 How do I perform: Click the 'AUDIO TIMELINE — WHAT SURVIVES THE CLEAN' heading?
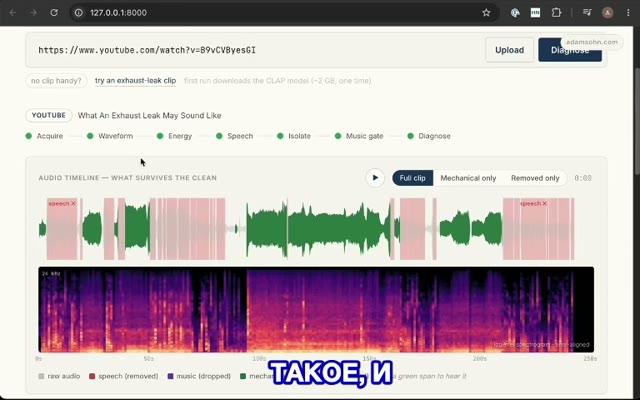pyautogui.click(x=128, y=178)
